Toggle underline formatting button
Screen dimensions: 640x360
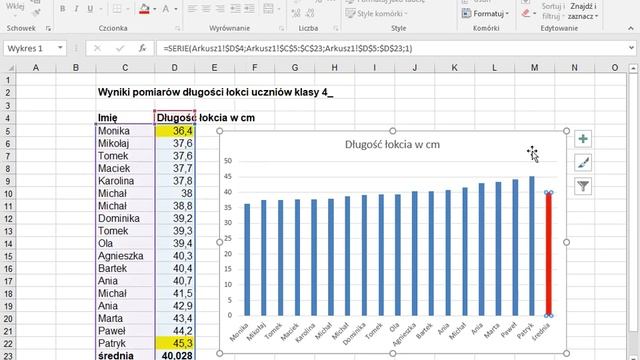pyautogui.click(x=90, y=9)
